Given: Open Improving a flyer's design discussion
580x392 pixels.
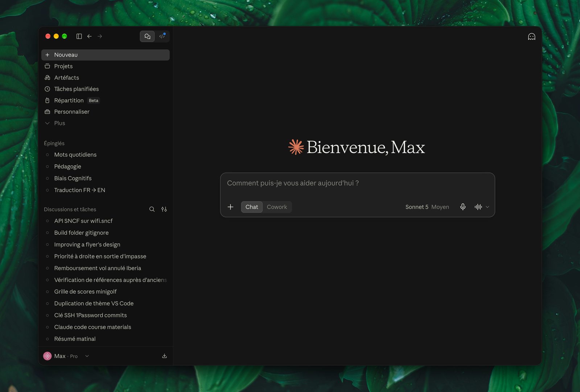Looking at the screenshot, I should 106,244.
